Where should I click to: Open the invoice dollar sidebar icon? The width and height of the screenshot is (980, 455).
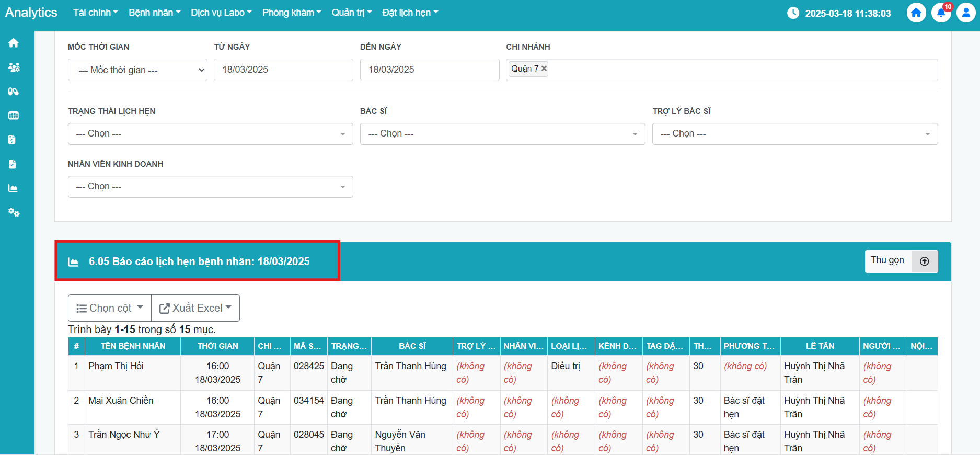[x=13, y=140]
